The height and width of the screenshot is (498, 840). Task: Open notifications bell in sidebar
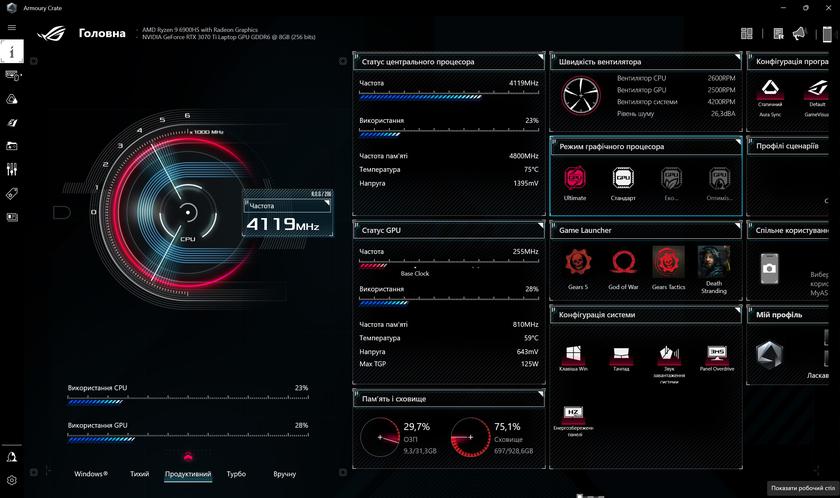click(x=12, y=457)
